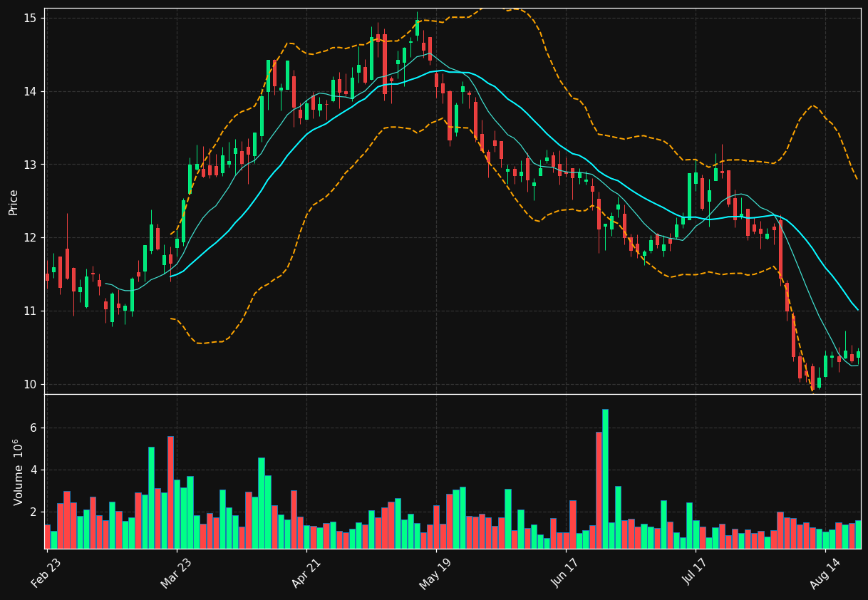Click the price tick label '10'
The image size is (868, 600).
pos(29,384)
